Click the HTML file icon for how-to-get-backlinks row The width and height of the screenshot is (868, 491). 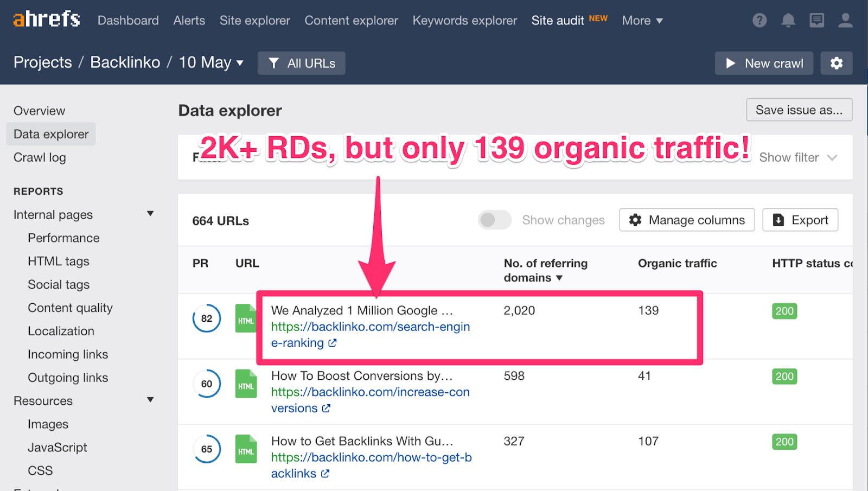coord(246,449)
